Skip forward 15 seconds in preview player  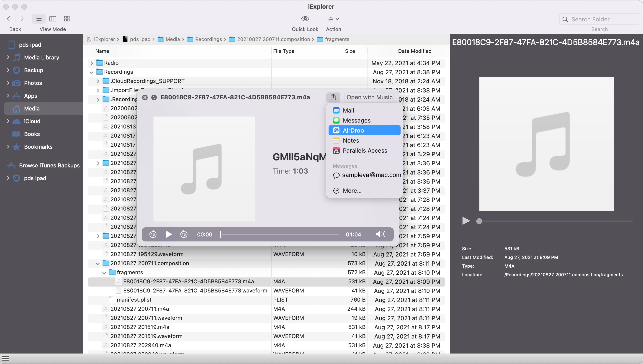(184, 234)
